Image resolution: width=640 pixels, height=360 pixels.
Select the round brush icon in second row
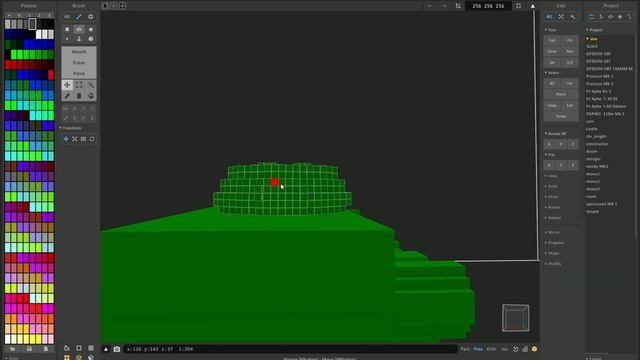tap(91, 39)
